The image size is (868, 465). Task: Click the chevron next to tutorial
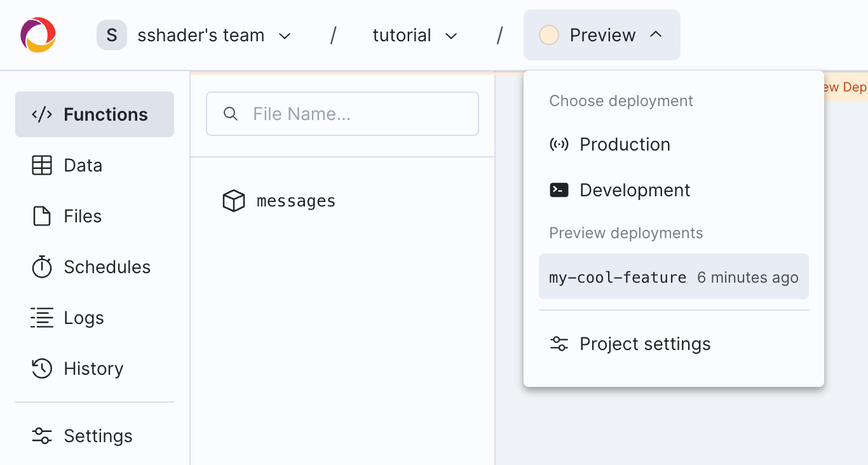point(451,36)
